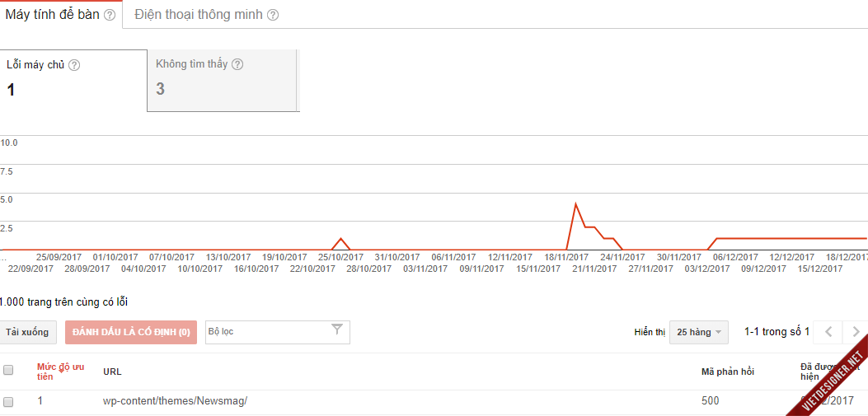Select the Không tìm thấy error panel
This screenshot has width=868, height=416.
222,80
